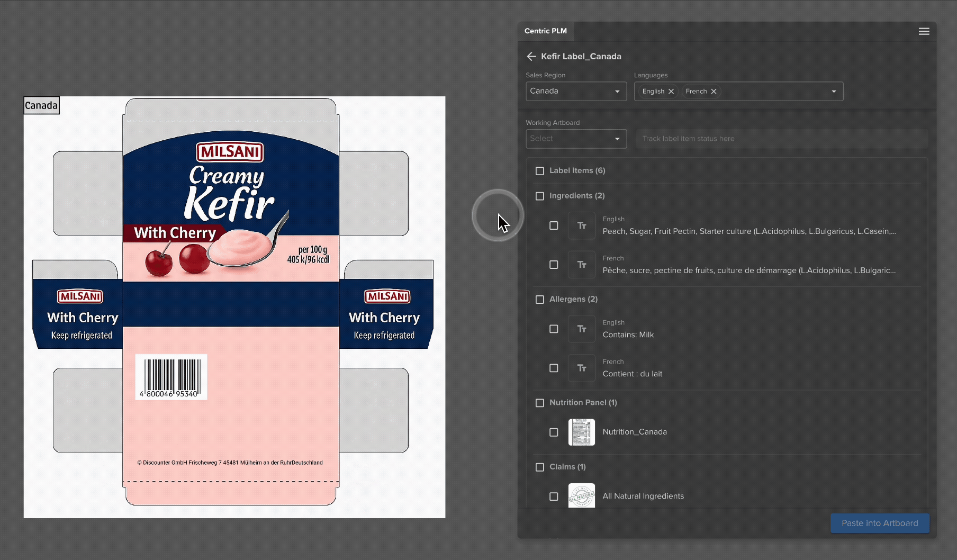
Task: Click the Discounter GmbH copyright text on artboard
Action: point(230,463)
